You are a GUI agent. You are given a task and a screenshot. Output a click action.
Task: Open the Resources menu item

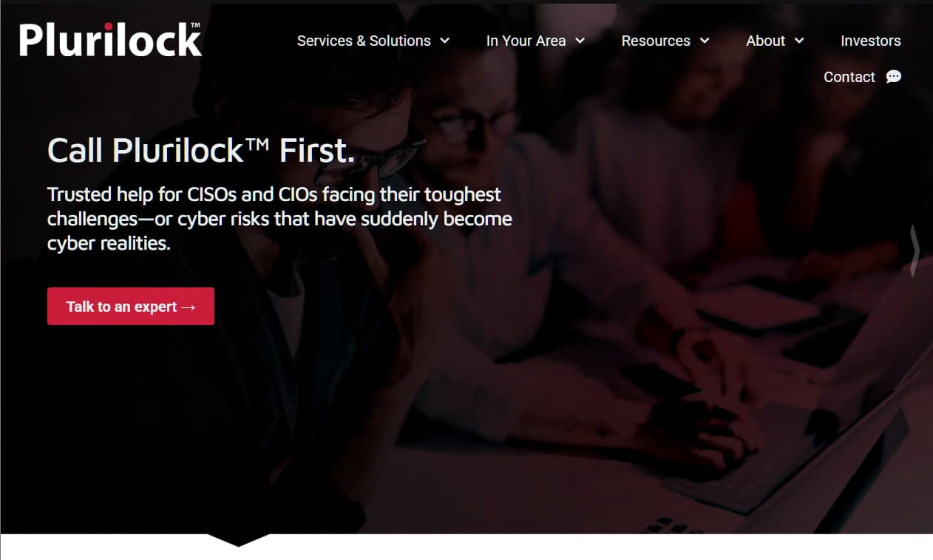(x=656, y=41)
